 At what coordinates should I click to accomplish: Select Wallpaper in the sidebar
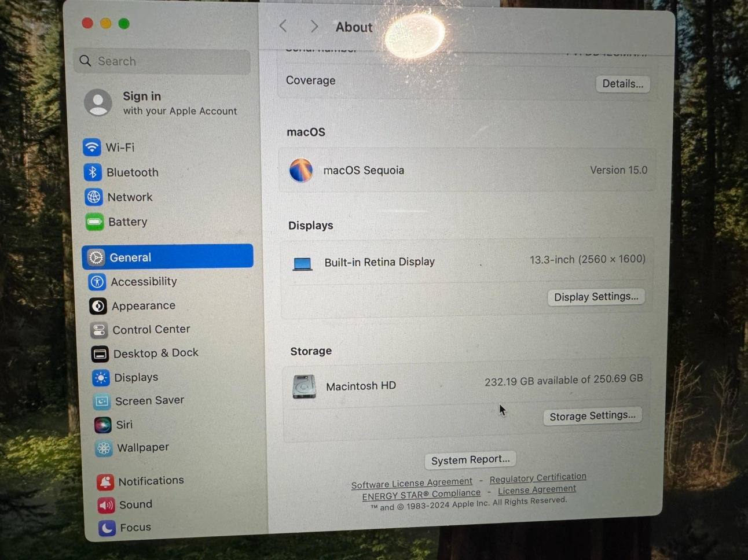pyautogui.click(x=142, y=448)
